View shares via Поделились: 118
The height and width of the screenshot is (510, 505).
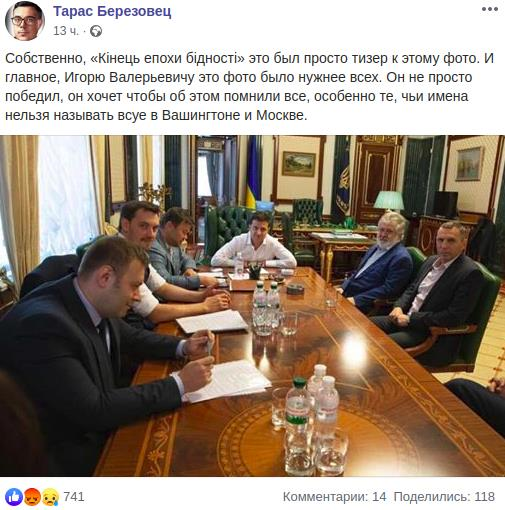coord(444,497)
